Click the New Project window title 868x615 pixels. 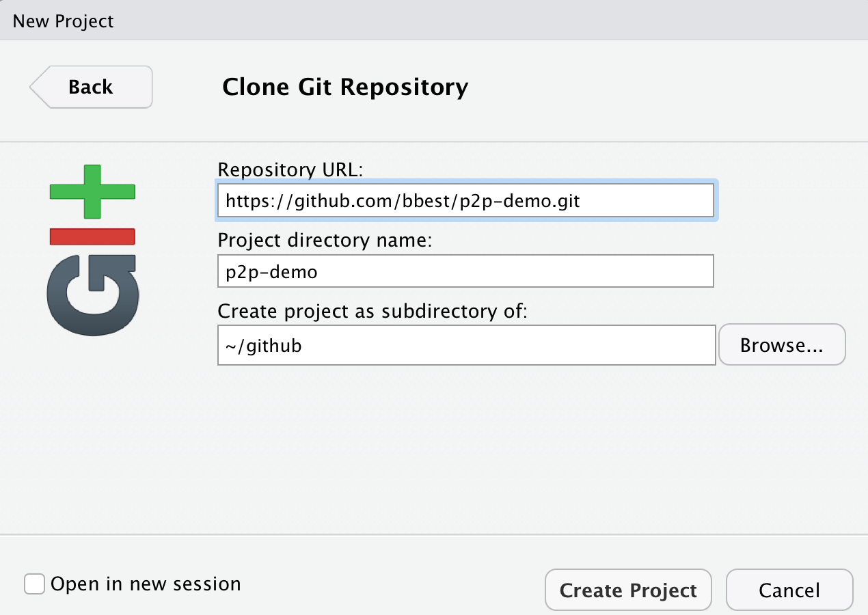64,21
